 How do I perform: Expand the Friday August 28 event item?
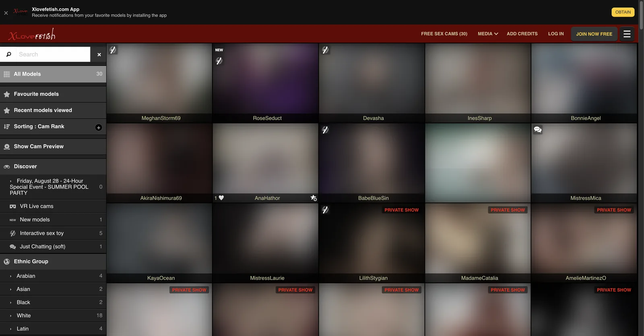[53, 187]
